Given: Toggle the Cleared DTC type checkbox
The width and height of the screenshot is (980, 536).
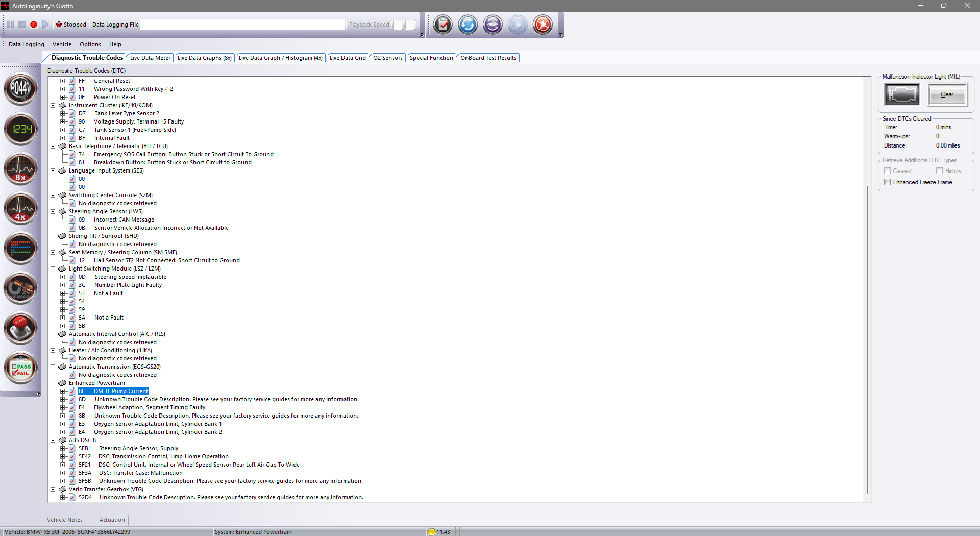Looking at the screenshot, I should pyautogui.click(x=887, y=171).
